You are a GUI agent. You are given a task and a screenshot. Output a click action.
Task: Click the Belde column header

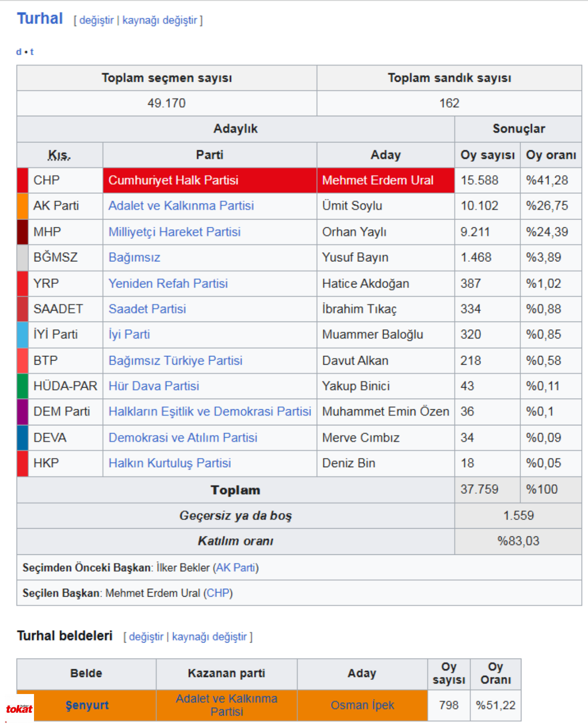click(86, 673)
